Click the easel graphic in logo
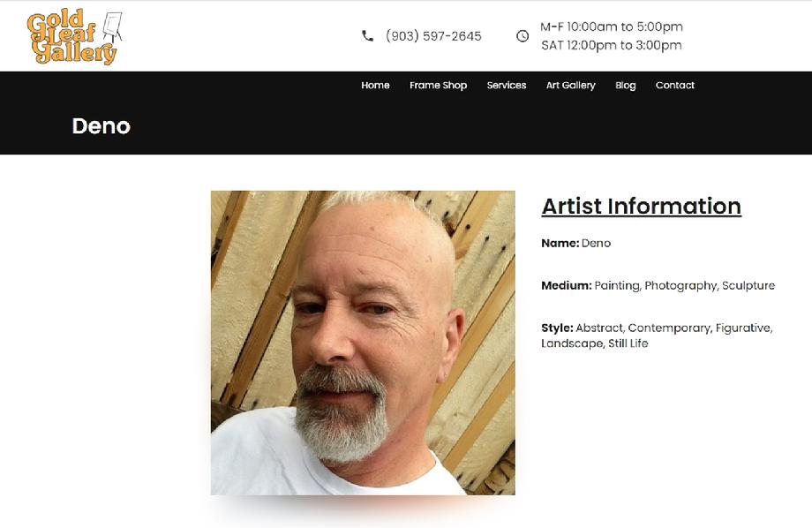The height and width of the screenshot is (528, 812). pyautogui.click(x=112, y=27)
